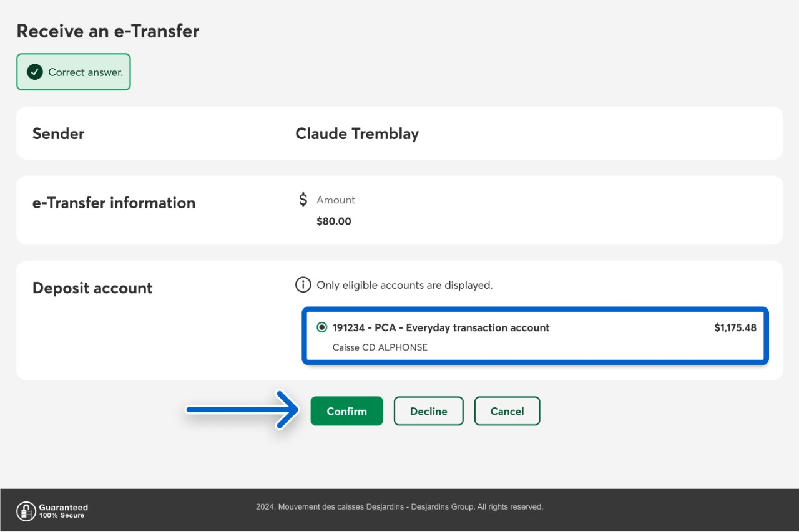
Task: Click the padlock security icon in the footer
Action: (x=26, y=511)
